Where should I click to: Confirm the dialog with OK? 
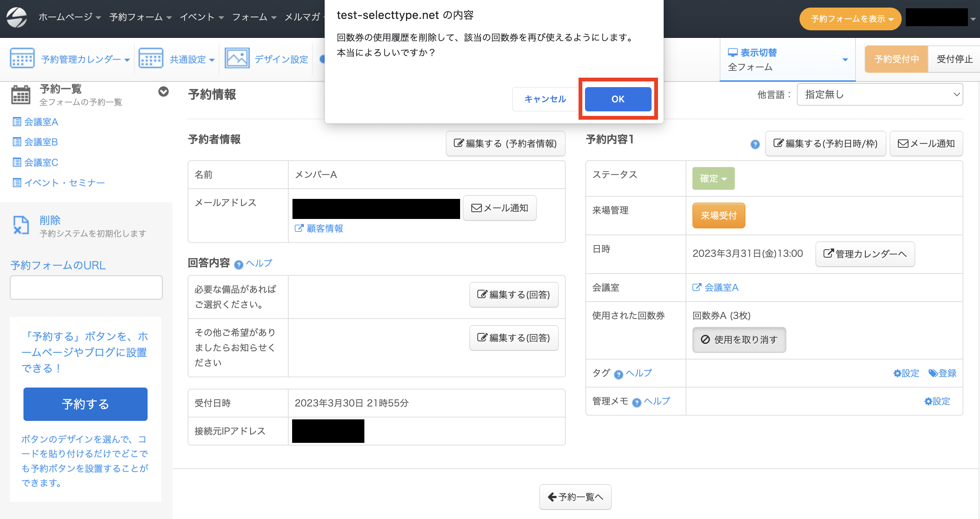pyautogui.click(x=618, y=99)
